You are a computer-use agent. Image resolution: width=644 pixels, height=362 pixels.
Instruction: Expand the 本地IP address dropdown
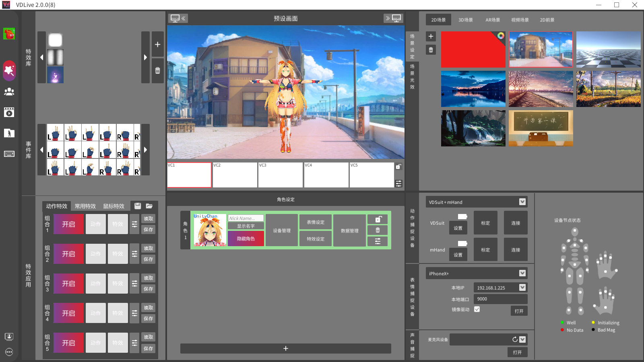tap(522, 288)
